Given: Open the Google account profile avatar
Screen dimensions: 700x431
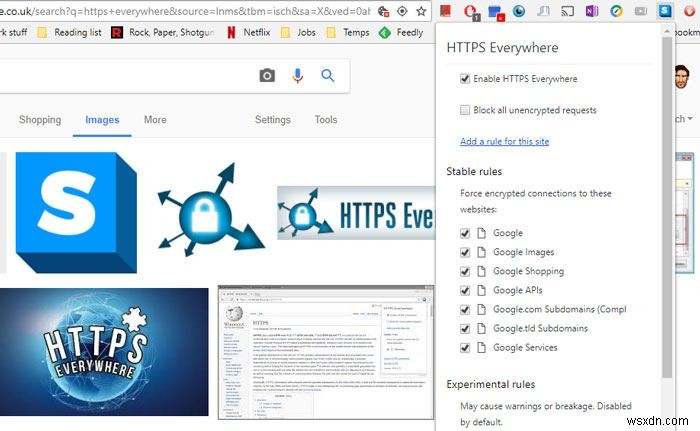Looking at the screenshot, I should point(682,77).
